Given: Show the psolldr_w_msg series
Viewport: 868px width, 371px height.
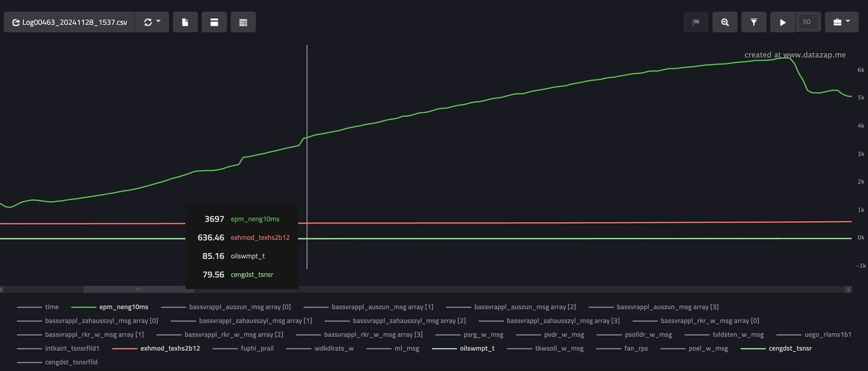Looking at the screenshot, I should [634, 335].
